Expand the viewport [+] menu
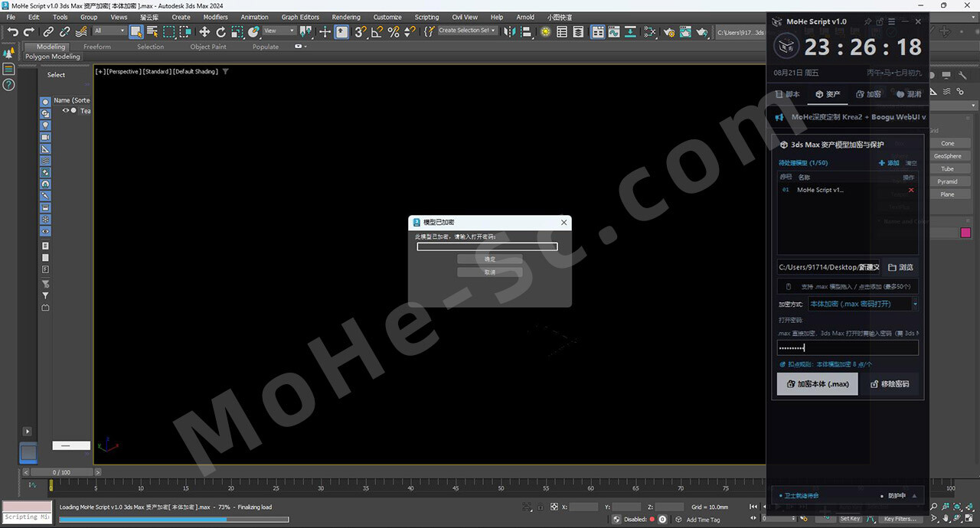The width and height of the screenshot is (980, 528). tap(99, 71)
